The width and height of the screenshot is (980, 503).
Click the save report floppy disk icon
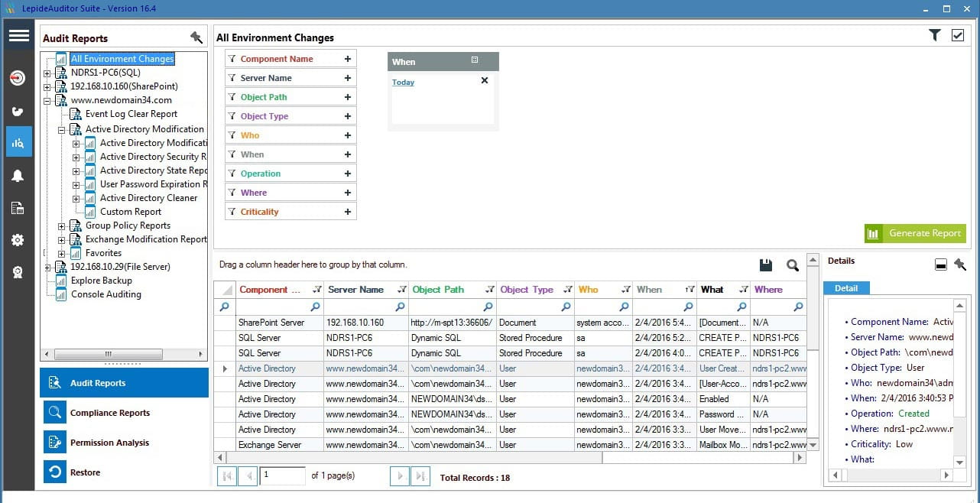pos(766,265)
